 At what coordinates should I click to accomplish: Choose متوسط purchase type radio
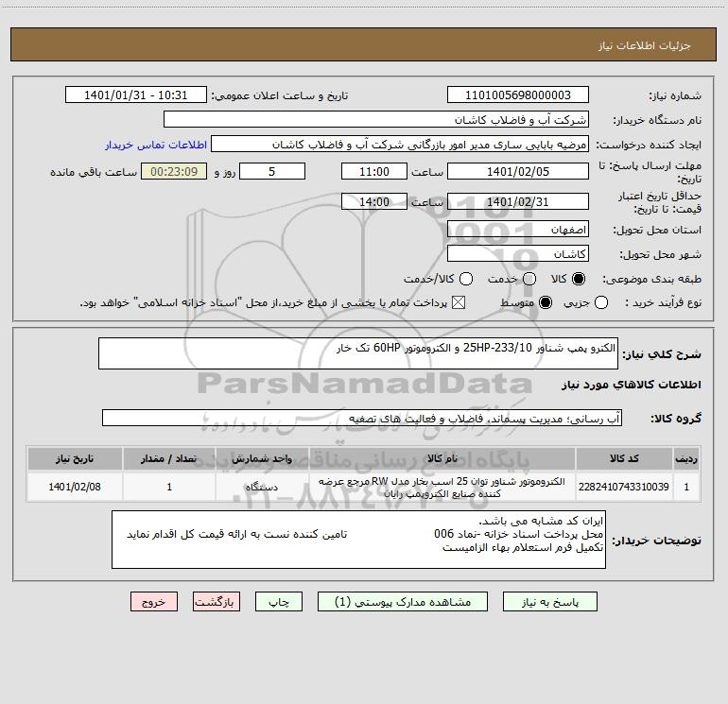[546, 303]
